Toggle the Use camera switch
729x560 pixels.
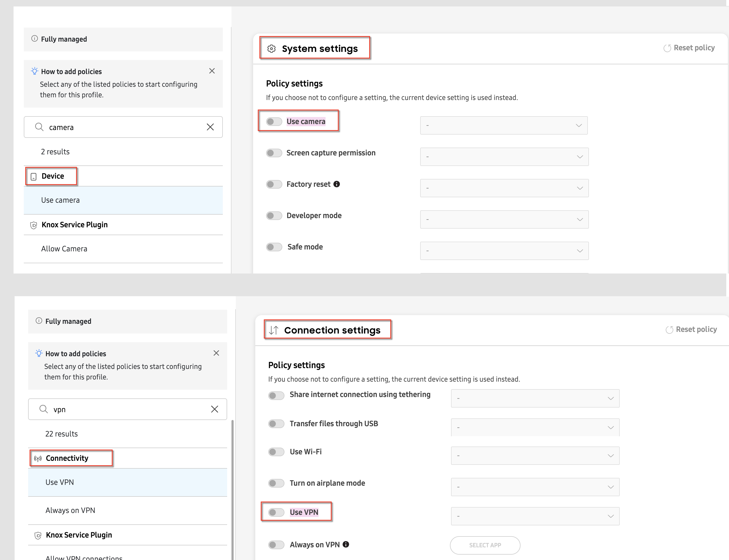point(274,122)
